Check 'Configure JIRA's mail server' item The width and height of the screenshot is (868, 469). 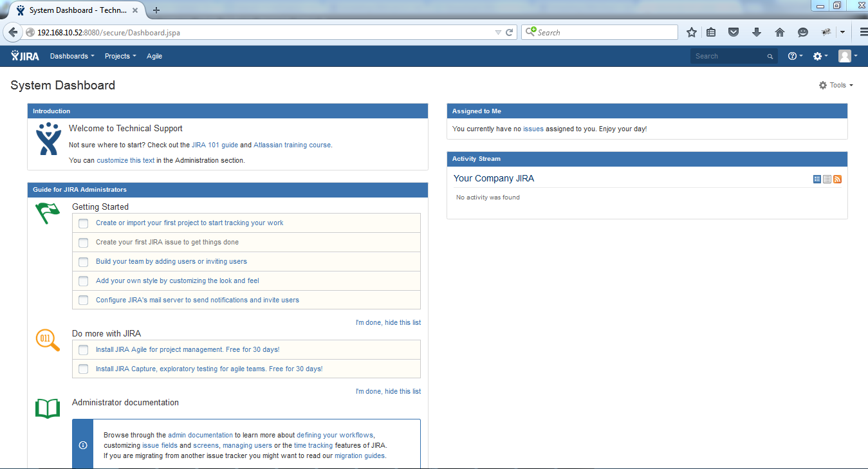tap(83, 300)
